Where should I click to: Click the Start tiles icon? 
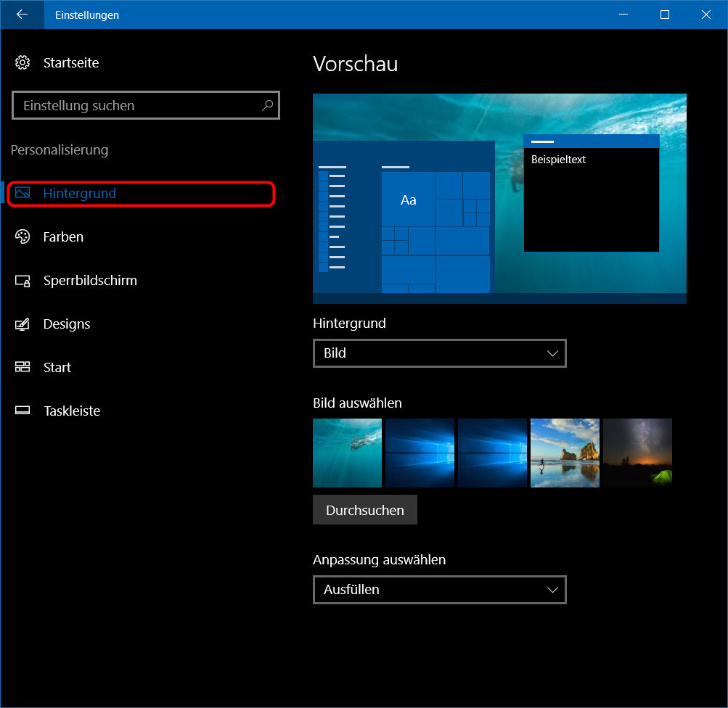pyautogui.click(x=23, y=367)
